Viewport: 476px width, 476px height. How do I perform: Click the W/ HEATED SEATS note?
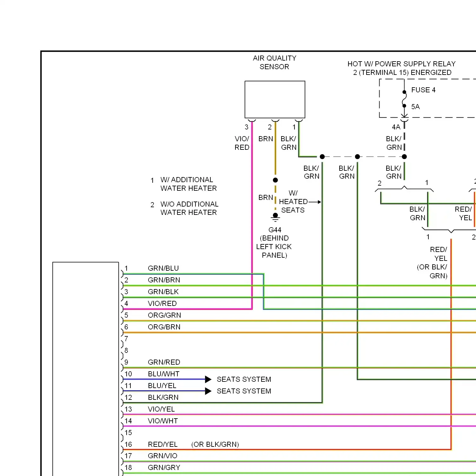293,202
